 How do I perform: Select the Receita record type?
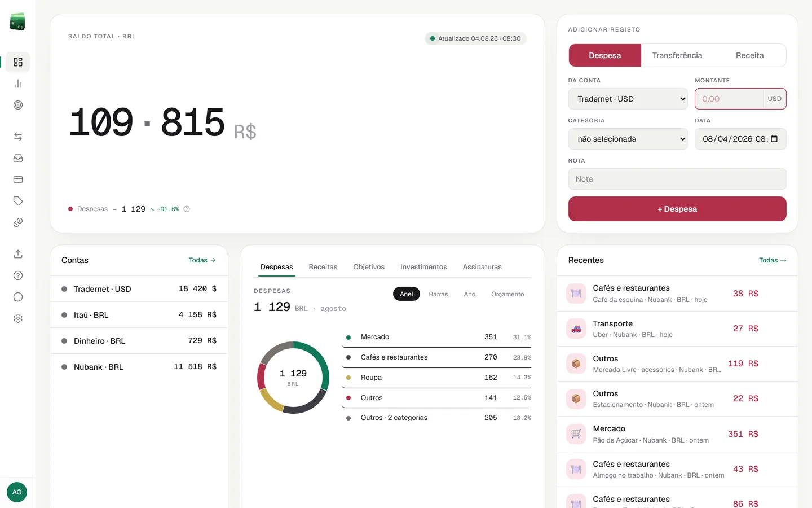coord(749,55)
